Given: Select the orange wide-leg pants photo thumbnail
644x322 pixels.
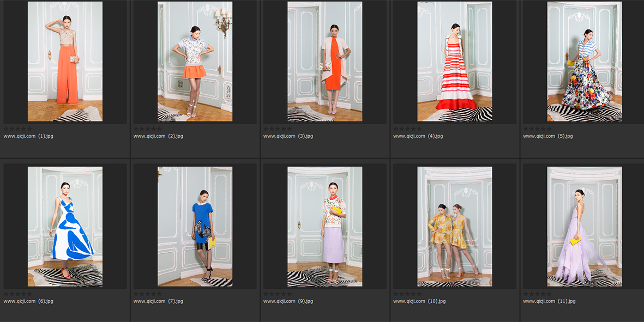Looking at the screenshot, I should point(65,62).
